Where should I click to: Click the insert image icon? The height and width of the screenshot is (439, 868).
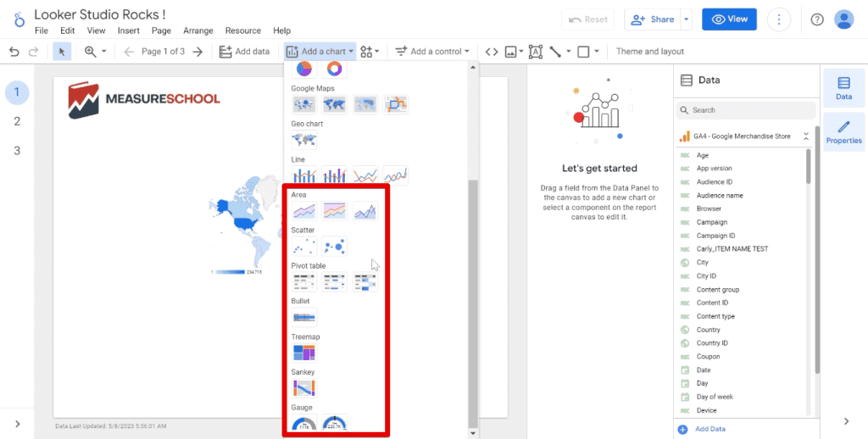511,52
